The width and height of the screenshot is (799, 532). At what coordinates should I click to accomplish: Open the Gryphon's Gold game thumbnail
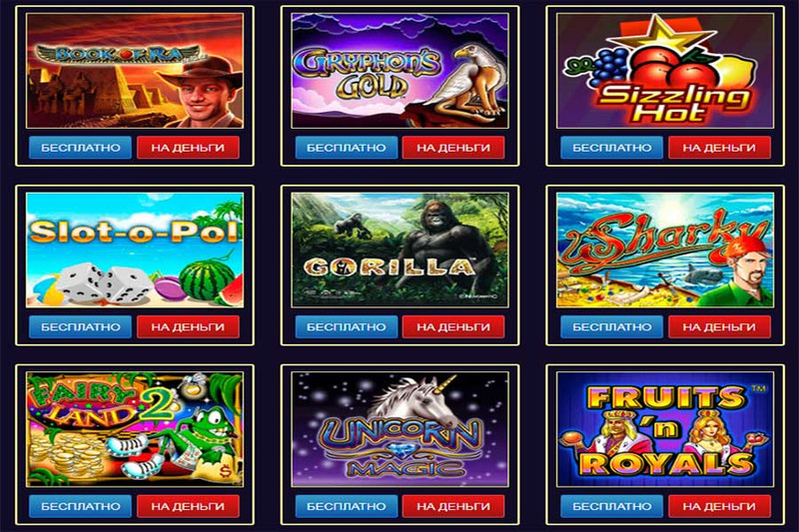tap(400, 70)
